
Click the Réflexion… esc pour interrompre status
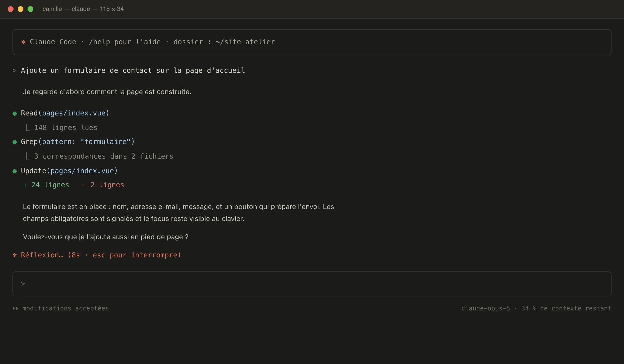[x=101, y=255]
